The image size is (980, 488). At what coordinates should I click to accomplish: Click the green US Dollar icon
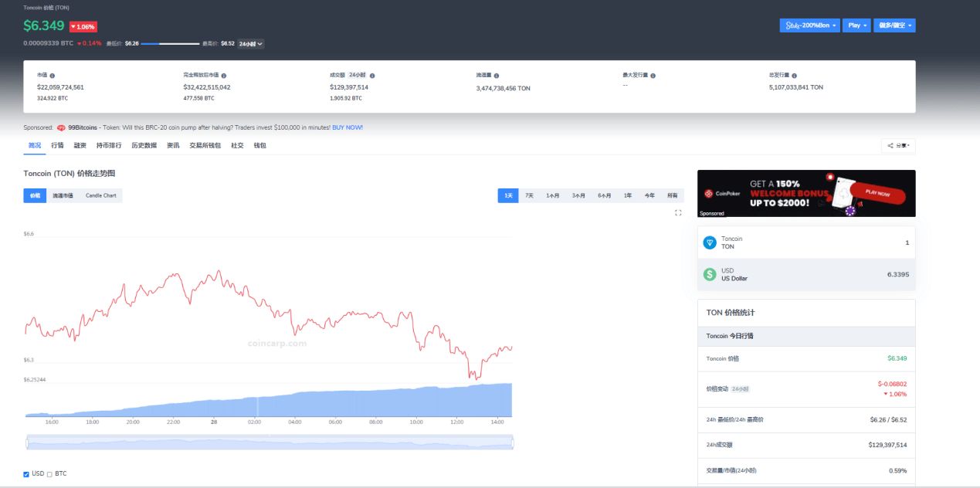(710, 274)
